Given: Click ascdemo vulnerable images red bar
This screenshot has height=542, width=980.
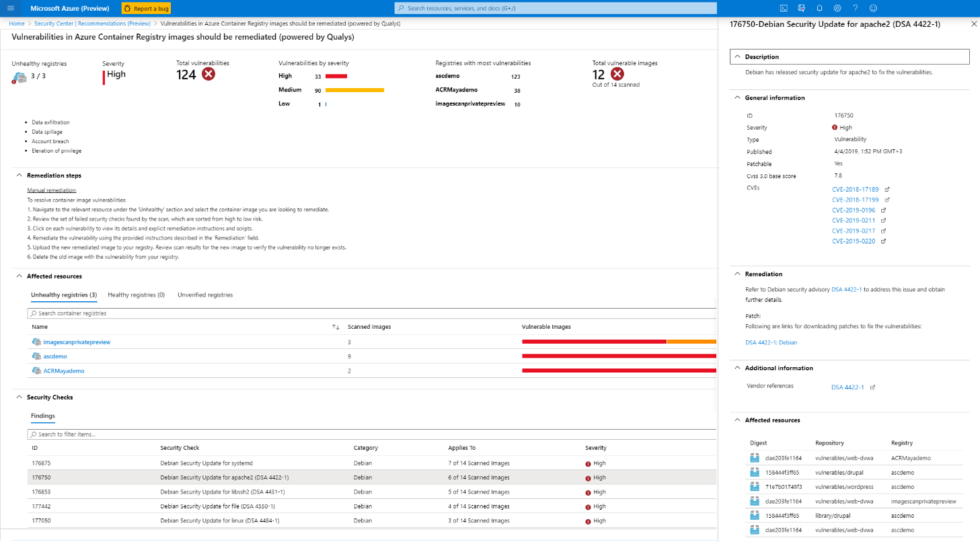Looking at the screenshot, I should coord(619,356).
